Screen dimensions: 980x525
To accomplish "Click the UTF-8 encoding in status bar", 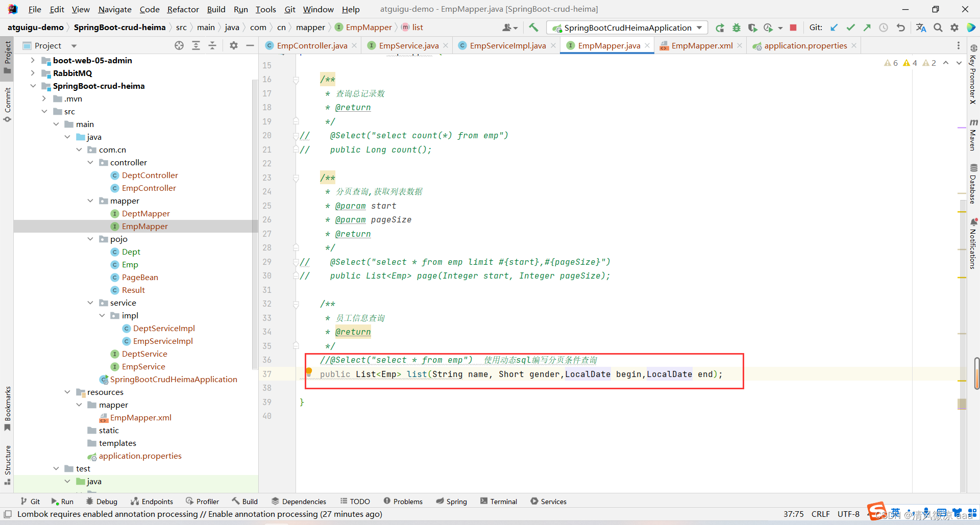I will pyautogui.click(x=848, y=514).
